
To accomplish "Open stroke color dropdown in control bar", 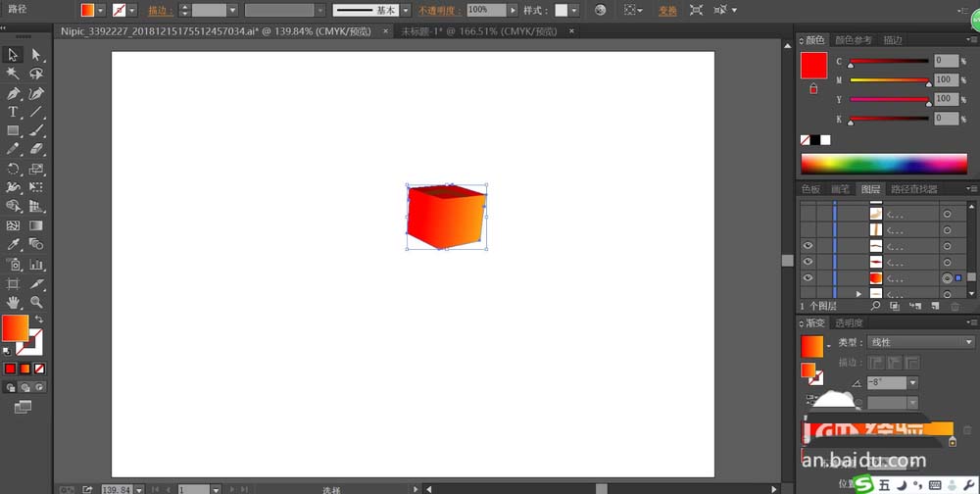I will 132,10.
